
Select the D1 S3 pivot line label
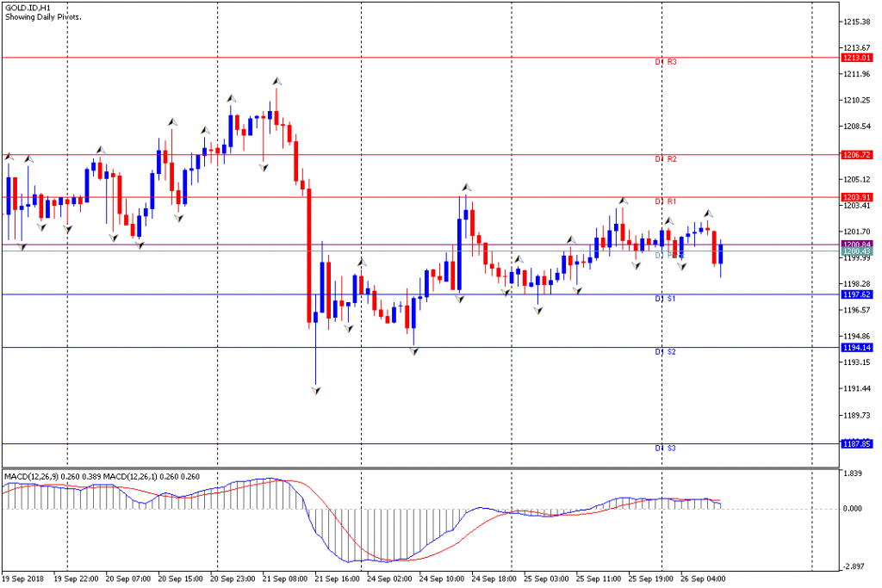tap(666, 448)
